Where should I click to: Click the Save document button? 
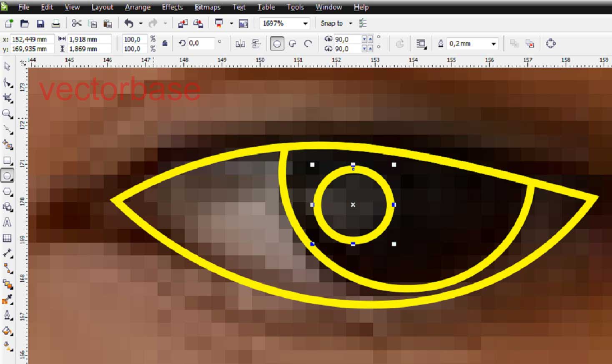pyautogui.click(x=40, y=23)
